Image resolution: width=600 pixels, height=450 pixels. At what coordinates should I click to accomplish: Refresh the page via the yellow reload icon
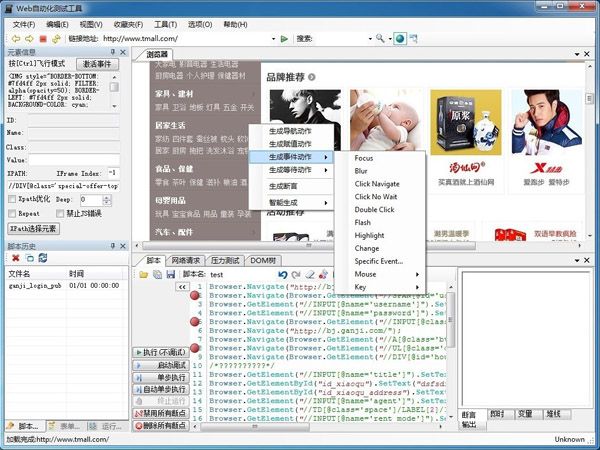point(56,39)
